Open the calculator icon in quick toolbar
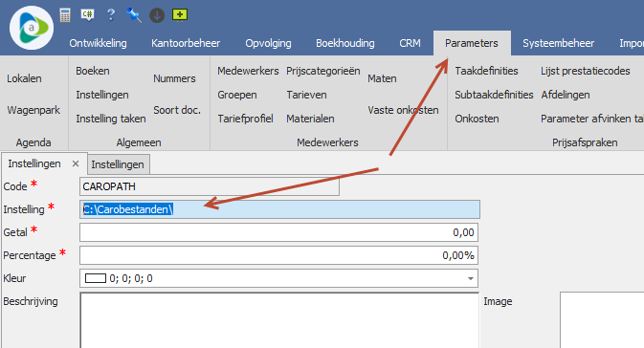 click(x=65, y=15)
